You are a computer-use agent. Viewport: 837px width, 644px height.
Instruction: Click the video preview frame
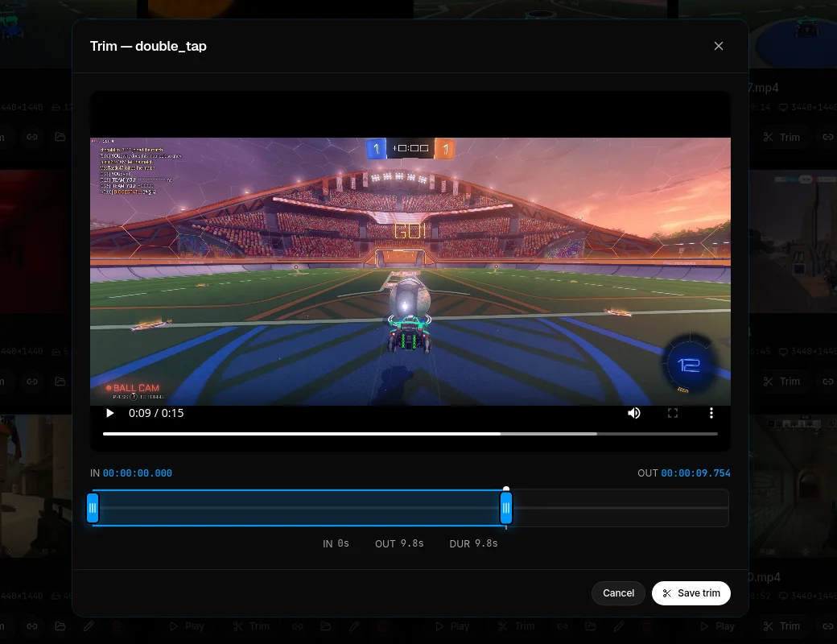tap(410, 271)
